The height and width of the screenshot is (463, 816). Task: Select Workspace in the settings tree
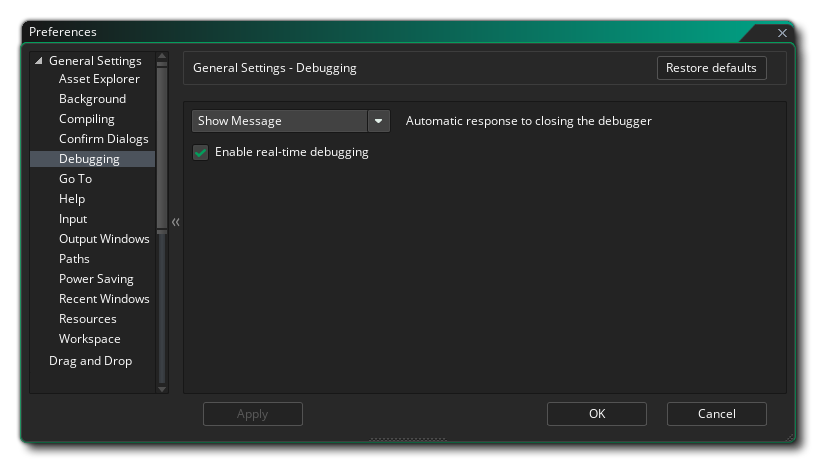pos(89,339)
